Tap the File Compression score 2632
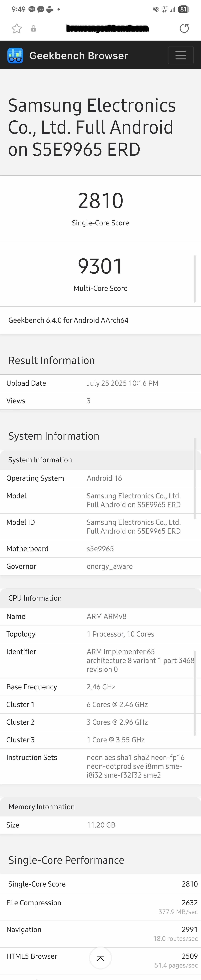The height and width of the screenshot is (980, 201). click(190, 903)
